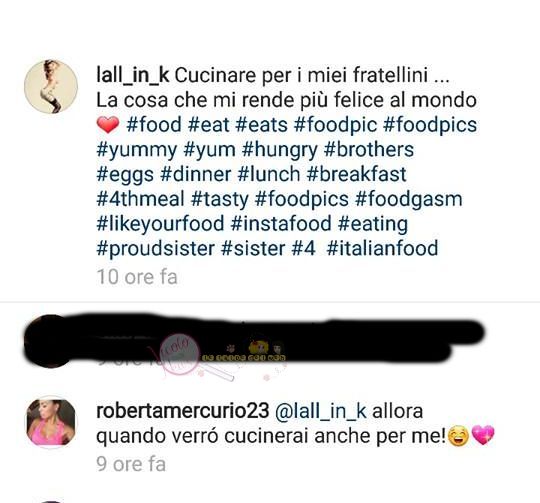Open the #foodgasm hashtag
540x503 pixels.
[408, 199]
